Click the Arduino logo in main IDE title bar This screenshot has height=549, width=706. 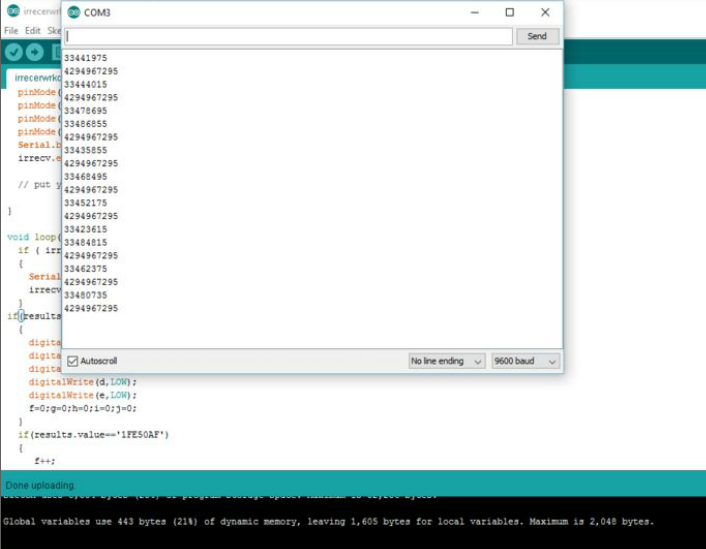(13, 10)
